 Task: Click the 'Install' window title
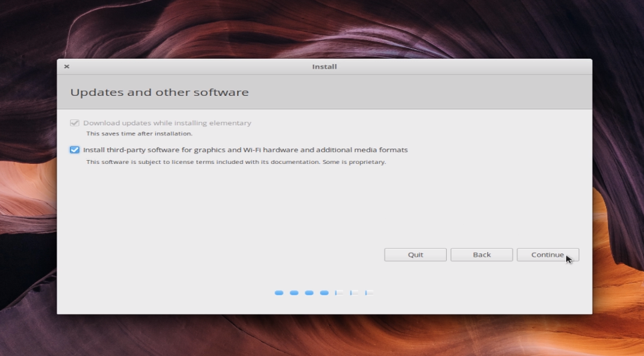pos(325,67)
